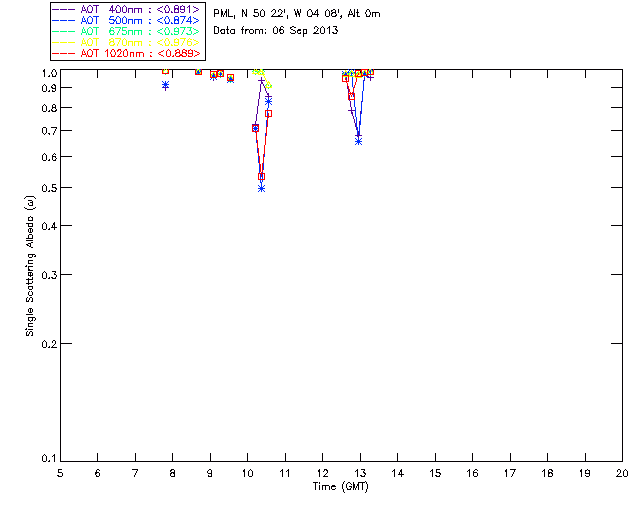Click the legend entry "AOT 500nm : <0.874>"
Screen dimensions: 640x512
tap(127, 20)
